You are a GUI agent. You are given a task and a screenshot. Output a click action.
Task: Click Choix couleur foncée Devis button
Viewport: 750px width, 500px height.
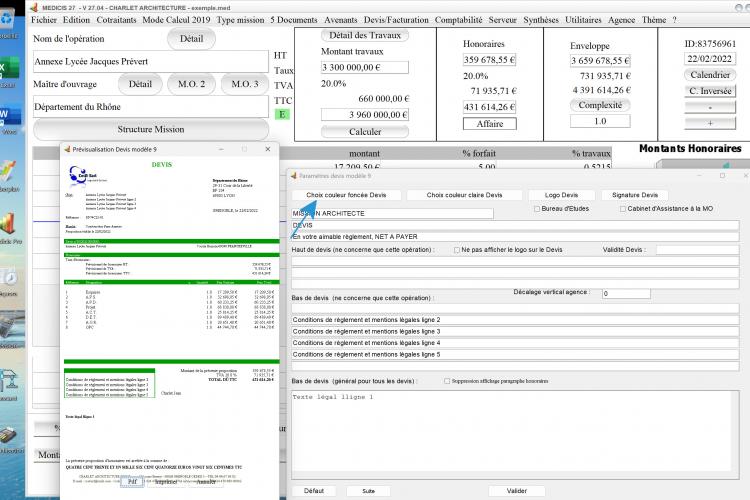click(x=346, y=195)
